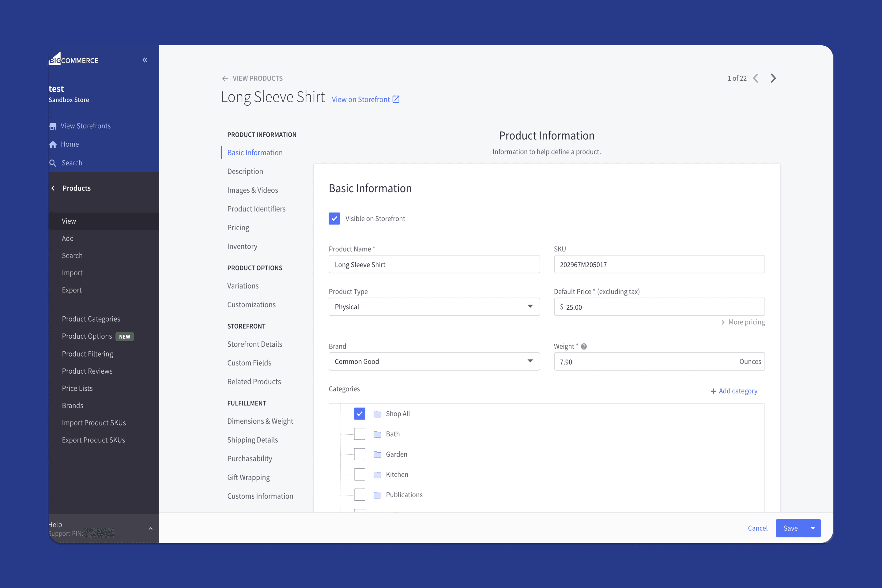Click the View Storefronts store icon
Viewport: 882px width, 588px height.
click(53, 126)
